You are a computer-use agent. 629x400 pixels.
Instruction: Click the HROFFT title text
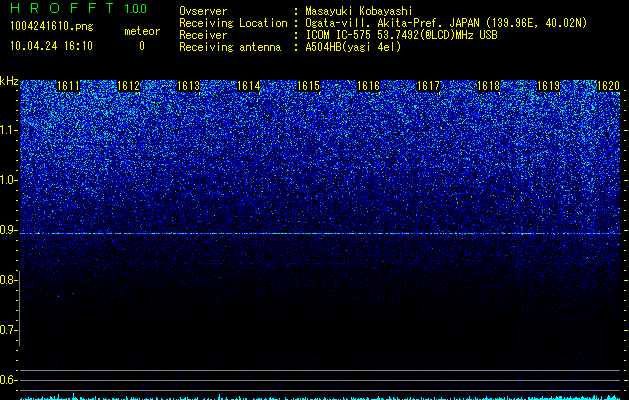coord(62,8)
